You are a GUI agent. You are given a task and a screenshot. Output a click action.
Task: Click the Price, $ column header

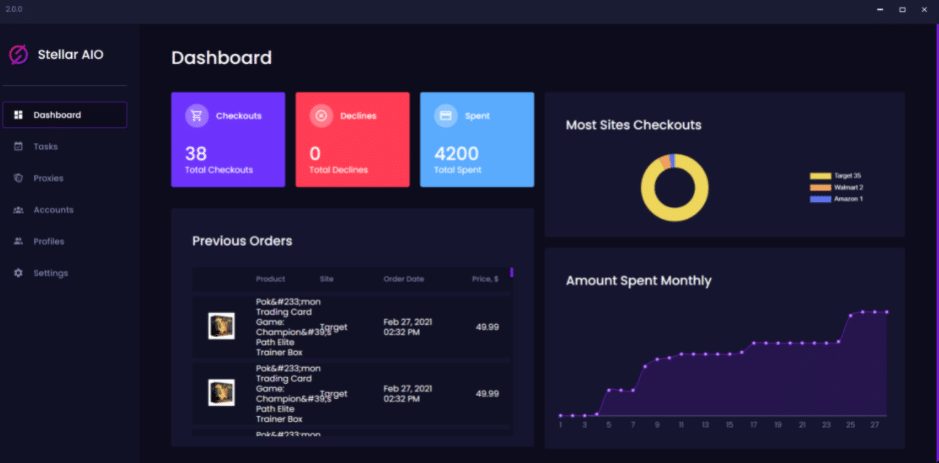point(485,279)
